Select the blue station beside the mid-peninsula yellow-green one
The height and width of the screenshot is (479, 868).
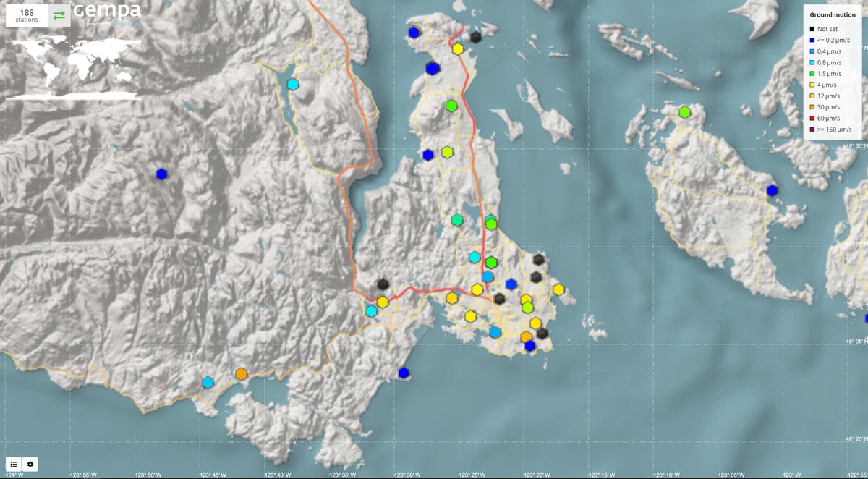click(x=428, y=155)
